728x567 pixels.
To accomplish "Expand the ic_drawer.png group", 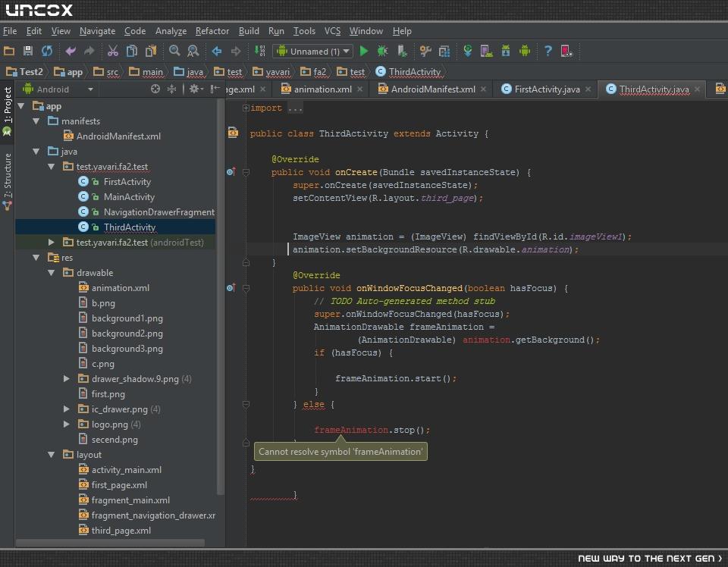I will 67,409.
